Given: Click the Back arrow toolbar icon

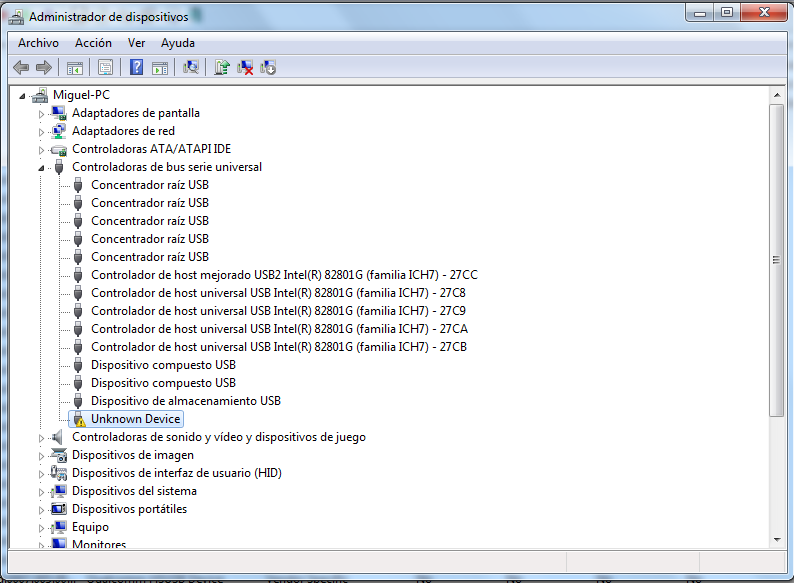Looking at the screenshot, I should tap(21, 67).
